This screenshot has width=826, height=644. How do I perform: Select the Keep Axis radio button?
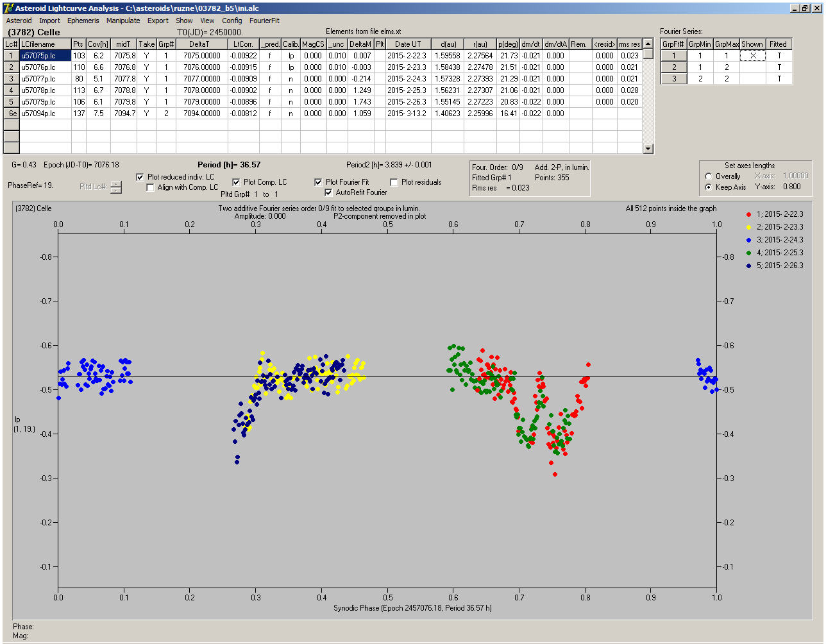point(709,187)
